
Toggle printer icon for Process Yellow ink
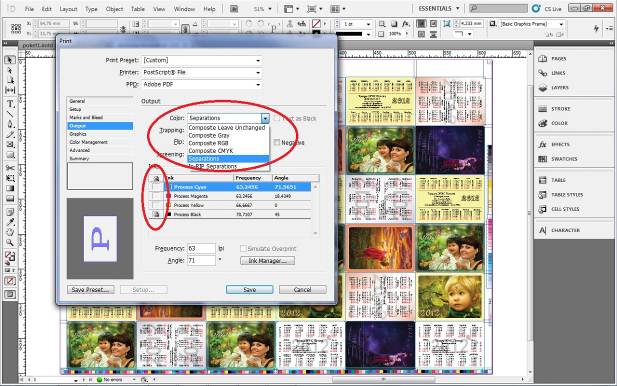[156, 205]
